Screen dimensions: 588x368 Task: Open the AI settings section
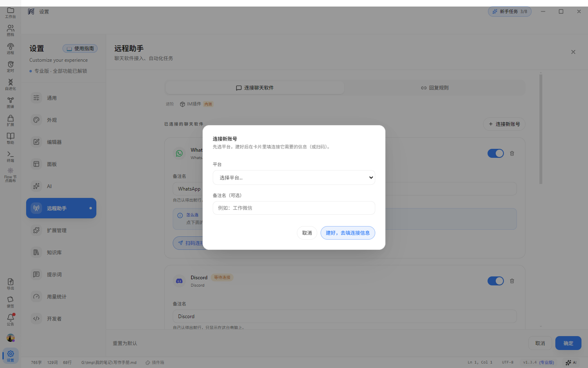click(61, 186)
